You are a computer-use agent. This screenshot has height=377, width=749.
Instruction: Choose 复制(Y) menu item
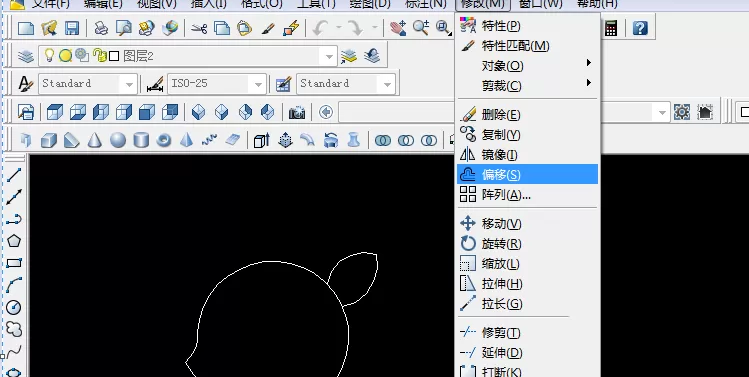tap(527, 135)
